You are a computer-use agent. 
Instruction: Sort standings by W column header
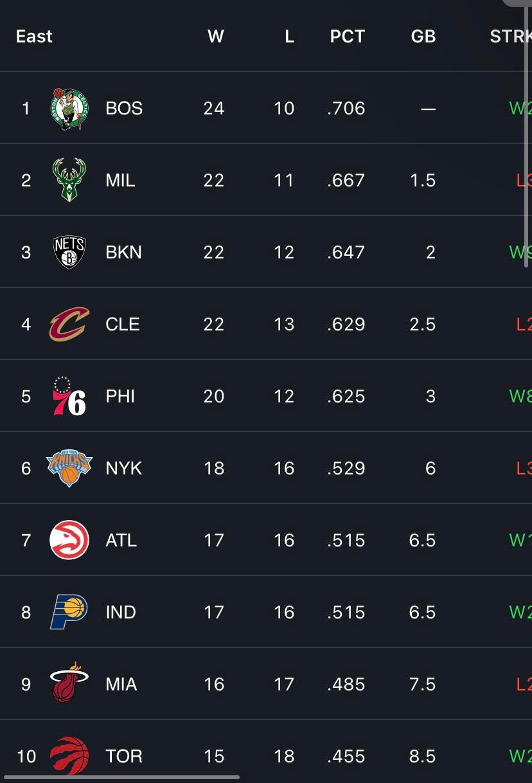215,37
